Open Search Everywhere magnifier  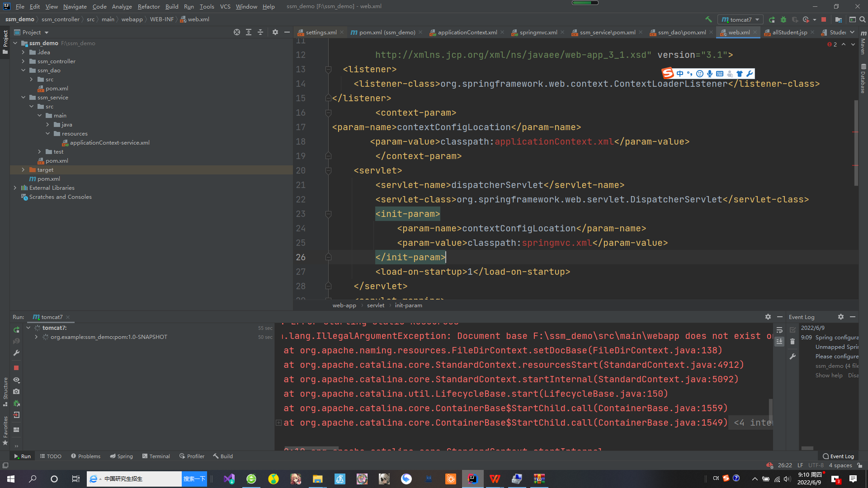tap(862, 19)
